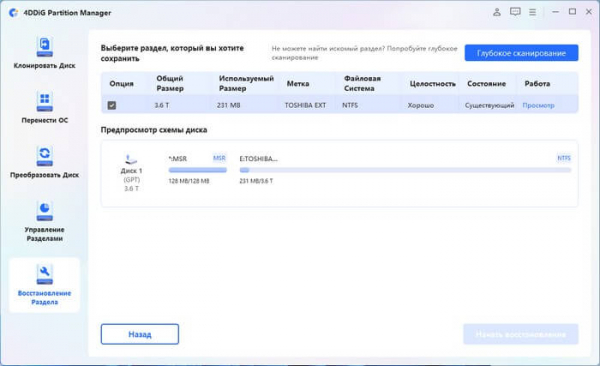Click the 128 MB/128 MB size text
Viewport: 600px width, 366px height.
click(x=189, y=181)
